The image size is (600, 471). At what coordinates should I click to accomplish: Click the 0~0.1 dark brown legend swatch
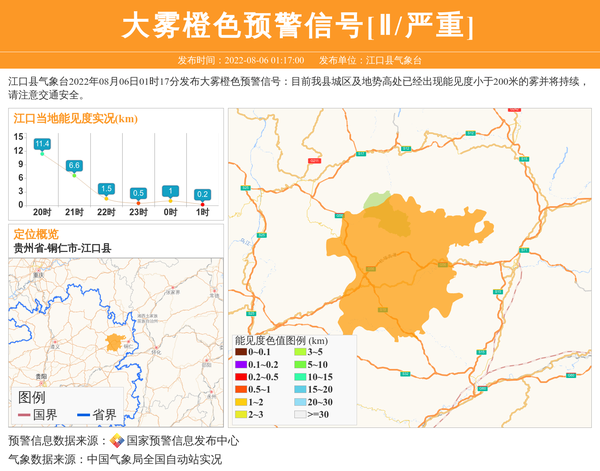[241, 352]
